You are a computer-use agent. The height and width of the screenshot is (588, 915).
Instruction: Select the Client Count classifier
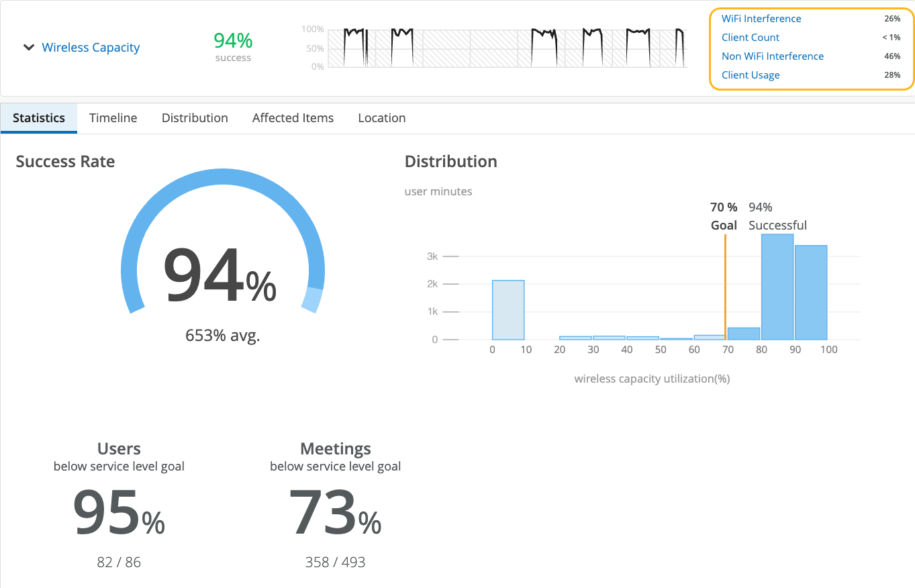(751, 38)
